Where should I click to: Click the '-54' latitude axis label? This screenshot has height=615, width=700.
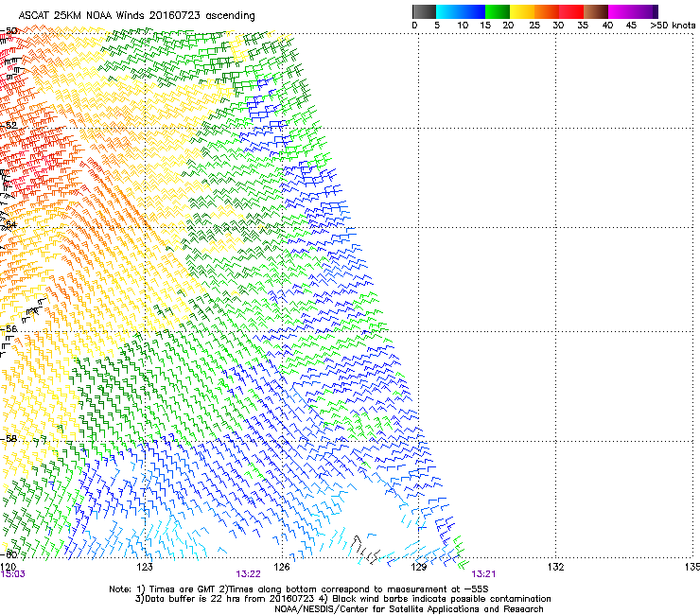tap(9, 224)
